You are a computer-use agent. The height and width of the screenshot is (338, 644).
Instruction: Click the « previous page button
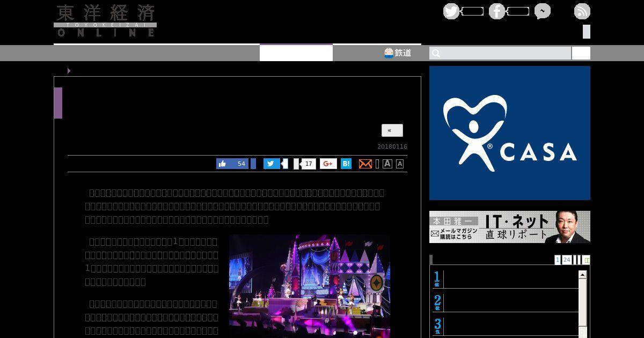392,130
